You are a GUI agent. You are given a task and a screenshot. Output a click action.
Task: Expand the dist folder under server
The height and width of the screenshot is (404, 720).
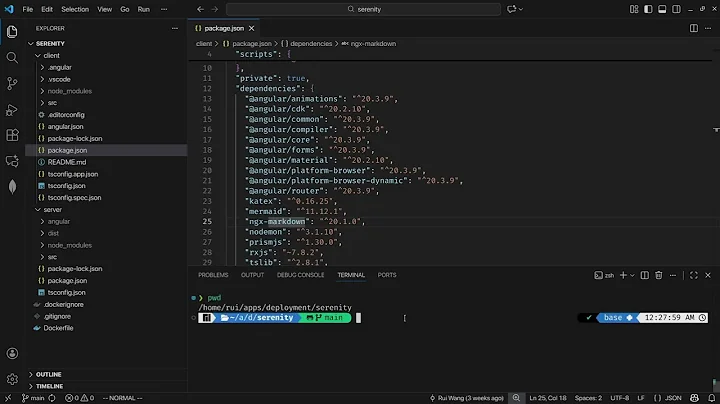click(x=53, y=233)
